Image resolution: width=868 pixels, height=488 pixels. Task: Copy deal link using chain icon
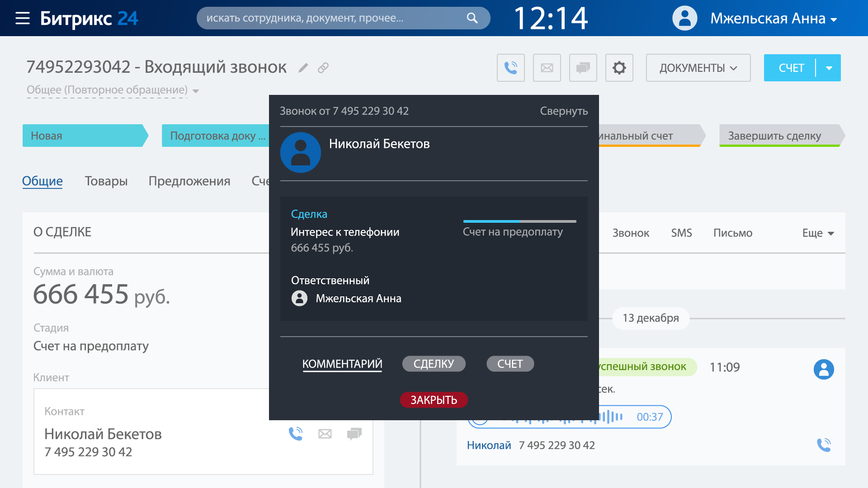click(323, 68)
